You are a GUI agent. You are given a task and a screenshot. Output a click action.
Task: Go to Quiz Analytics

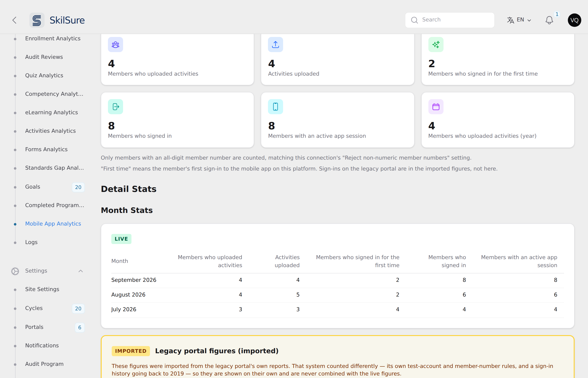pos(44,75)
